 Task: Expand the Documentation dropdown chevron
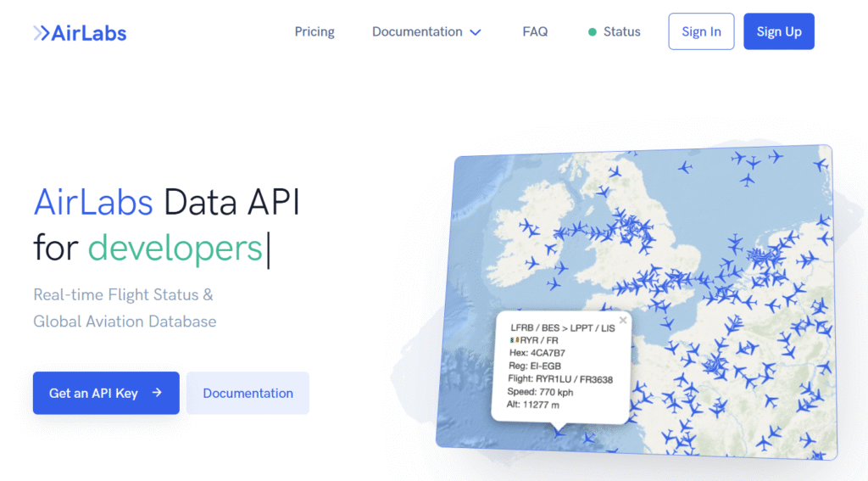tap(476, 32)
